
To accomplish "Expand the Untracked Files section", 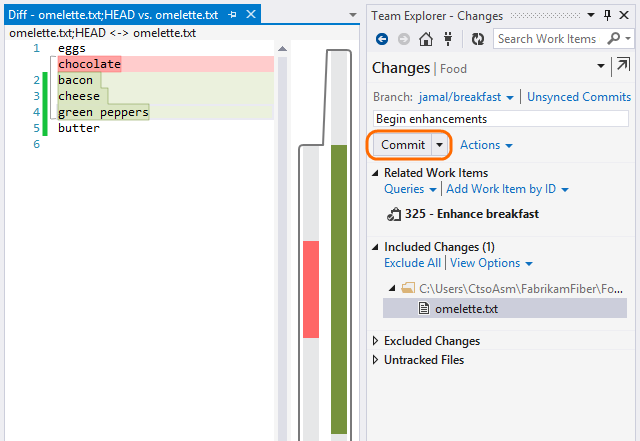I will pos(376,360).
